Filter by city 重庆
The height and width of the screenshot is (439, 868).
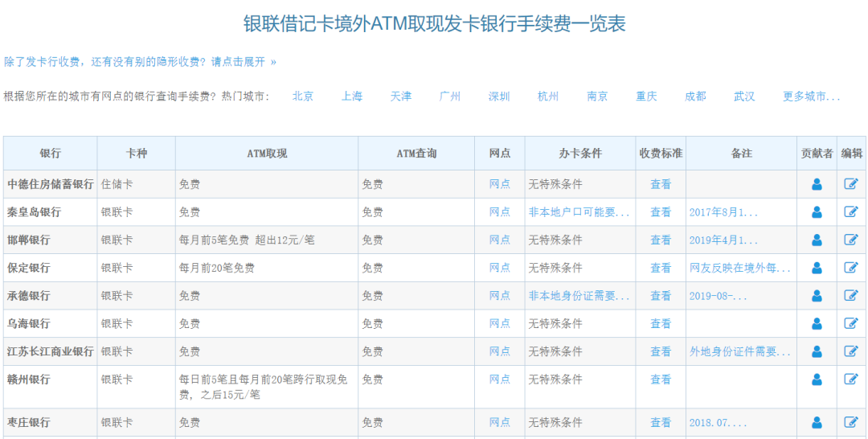coord(646,96)
